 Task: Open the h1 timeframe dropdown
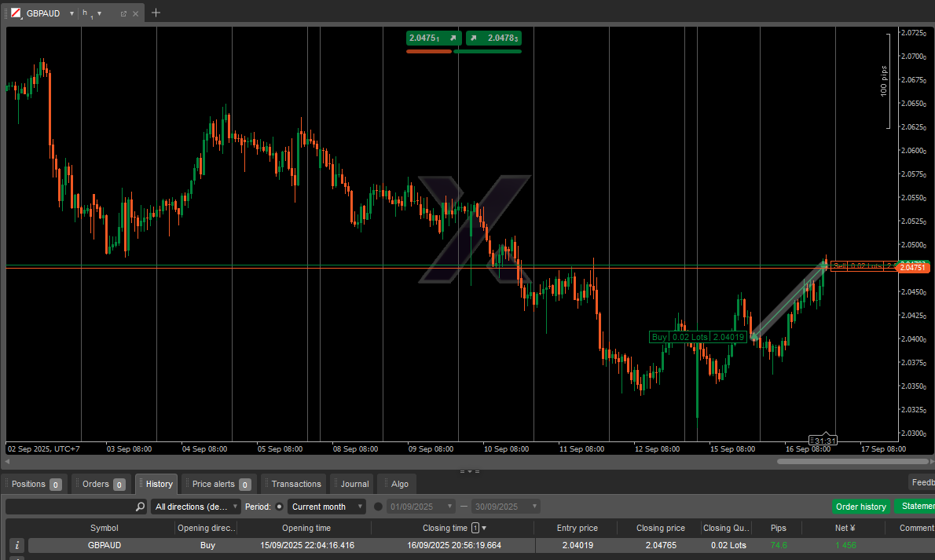pyautogui.click(x=99, y=13)
